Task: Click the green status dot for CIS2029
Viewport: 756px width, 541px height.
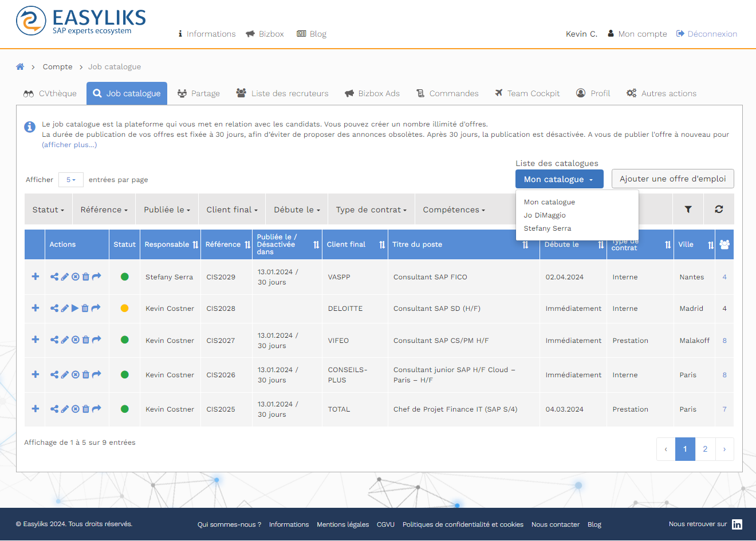Action: click(x=124, y=277)
